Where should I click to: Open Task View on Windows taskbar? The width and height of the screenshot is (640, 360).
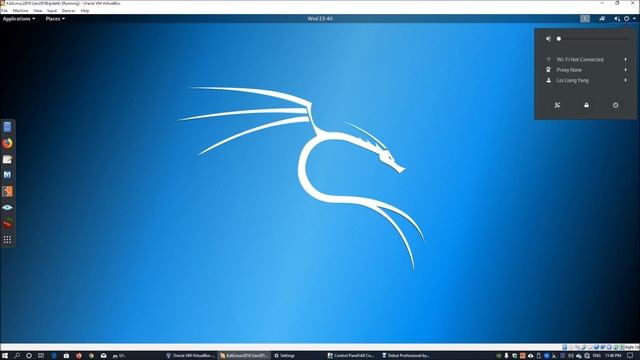pos(41,356)
